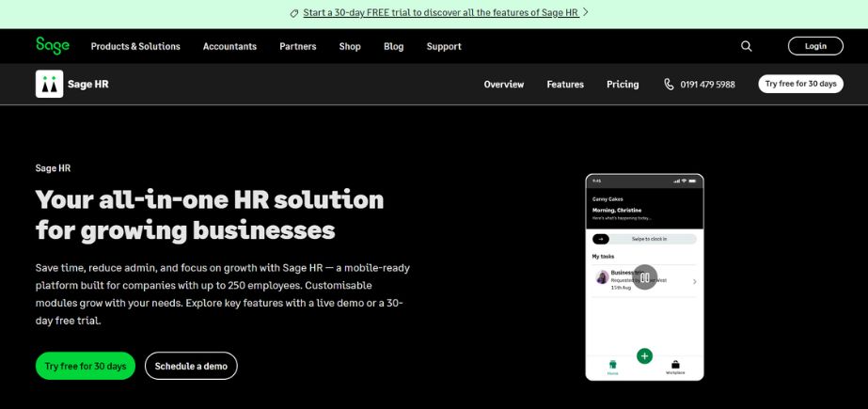Click the avatar in My tasks row
Viewport: 868px width, 409px height.
(602, 277)
